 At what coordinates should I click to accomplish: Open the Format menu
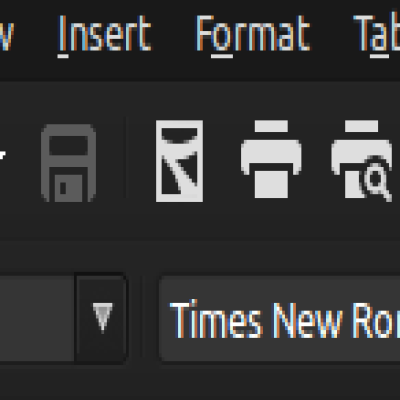[x=253, y=33]
